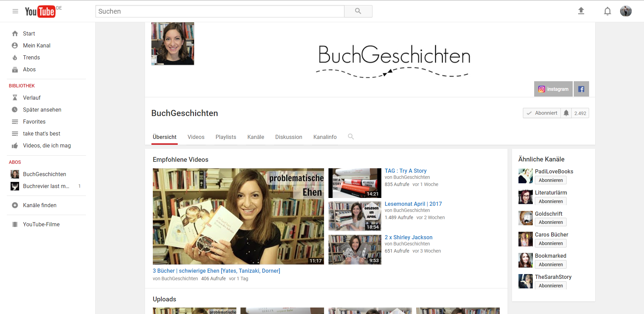The image size is (644, 314).
Task: Switch to the Videos tab
Action: pyautogui.click(x=196, y=137)
